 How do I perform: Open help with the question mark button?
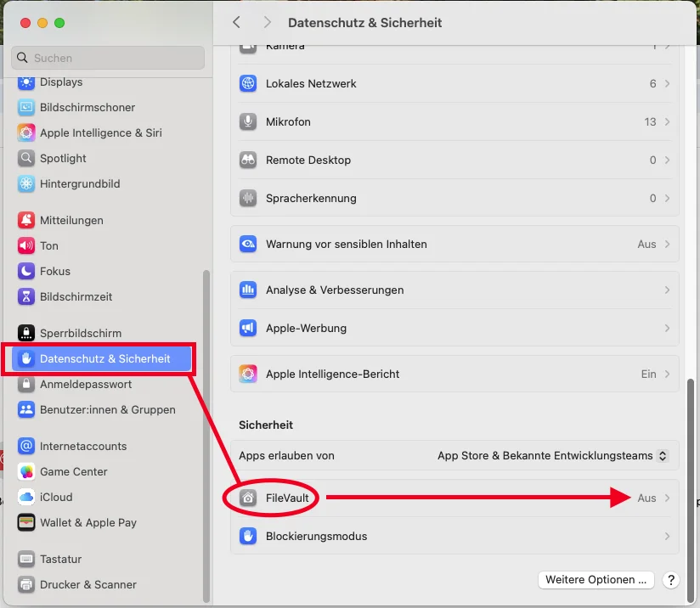coord(671,580)
